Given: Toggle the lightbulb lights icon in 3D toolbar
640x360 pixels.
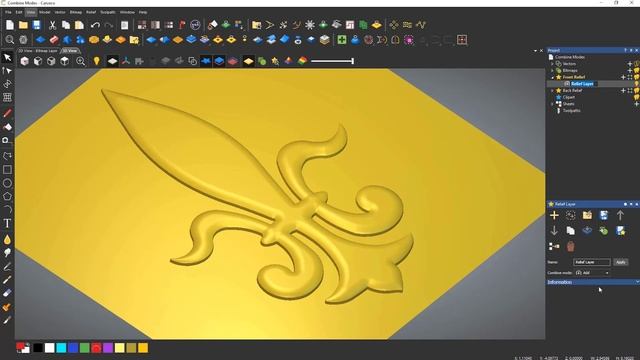Looking at the screenshot, I should (96, 61).
